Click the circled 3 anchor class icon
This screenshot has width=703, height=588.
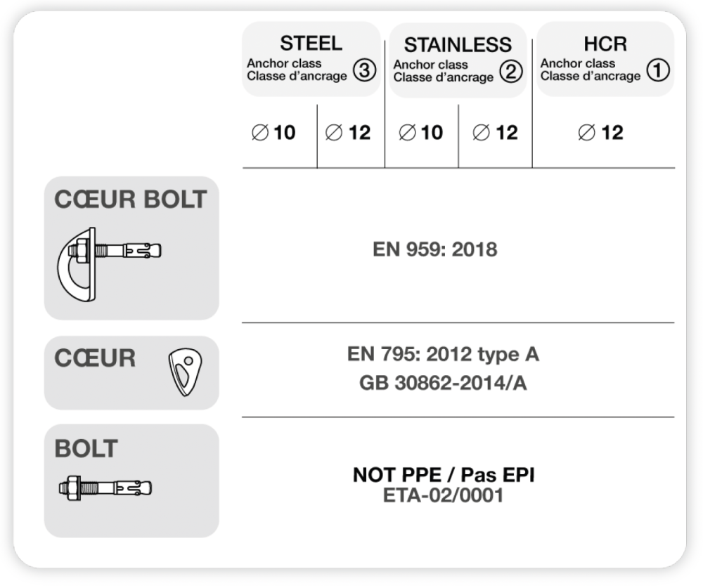[364, 70]
